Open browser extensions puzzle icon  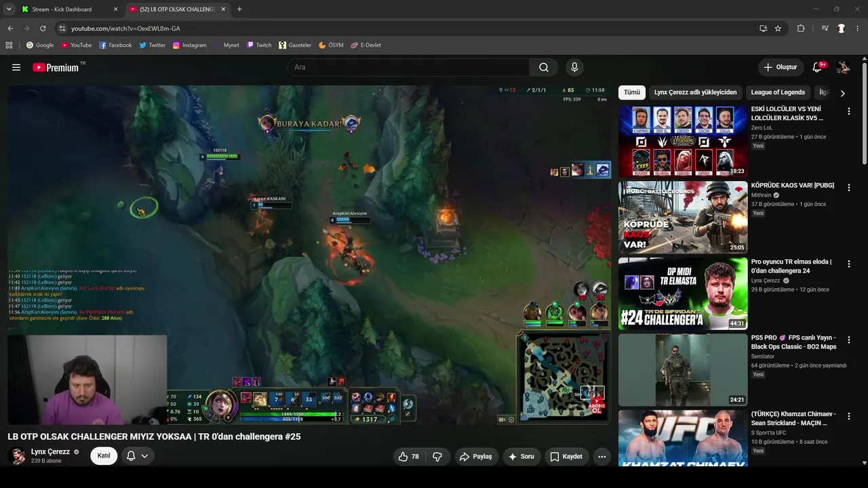(x=801, y=28)
